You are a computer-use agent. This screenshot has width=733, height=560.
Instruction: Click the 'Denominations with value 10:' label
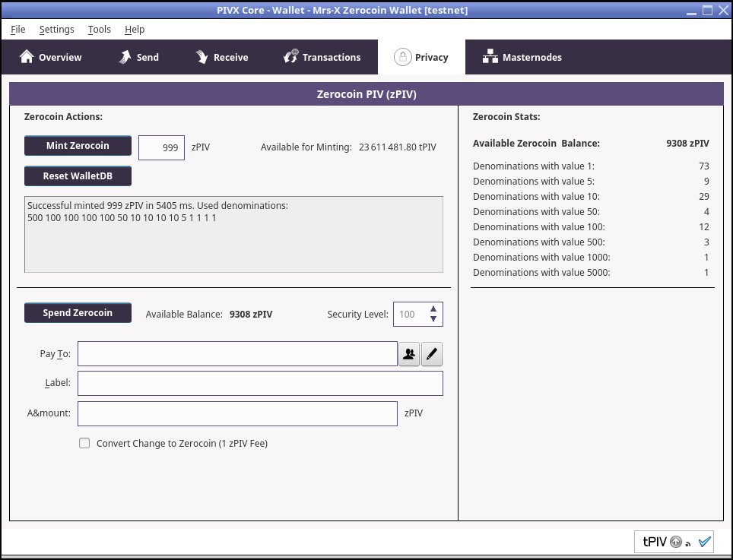(x=536, y=197)
